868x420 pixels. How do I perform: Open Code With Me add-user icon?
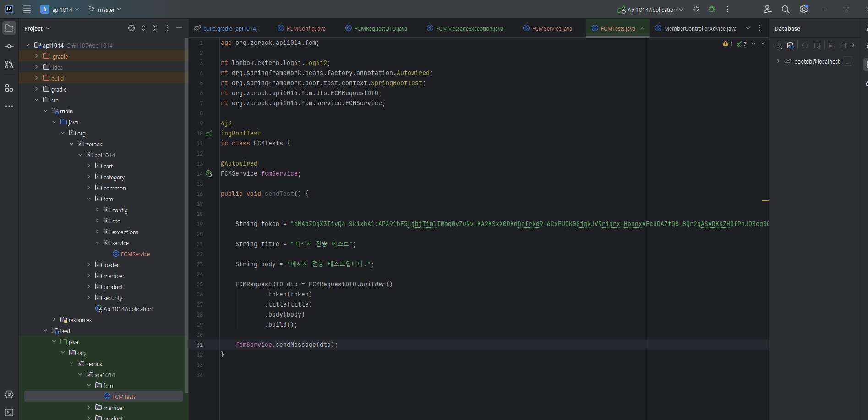click(768, 9)
